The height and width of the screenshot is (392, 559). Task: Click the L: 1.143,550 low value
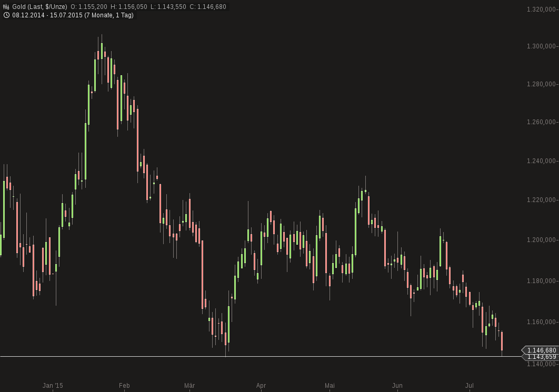[x=169, y=6]
